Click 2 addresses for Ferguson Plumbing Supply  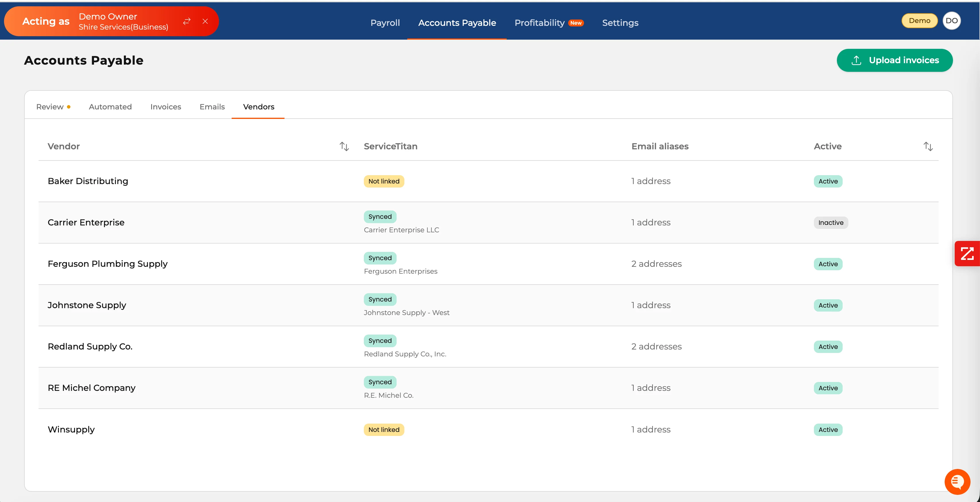656,264
